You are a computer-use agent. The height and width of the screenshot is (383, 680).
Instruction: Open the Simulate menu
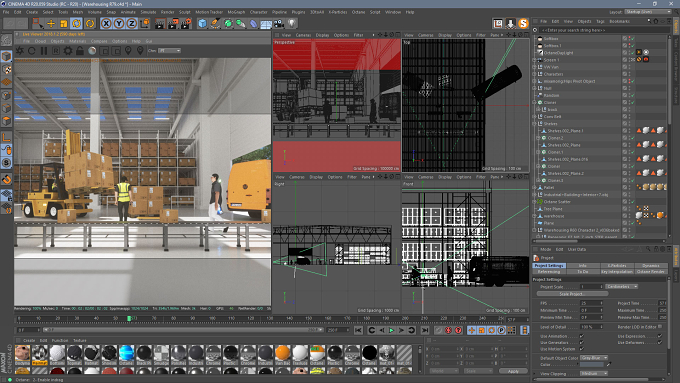148,12
